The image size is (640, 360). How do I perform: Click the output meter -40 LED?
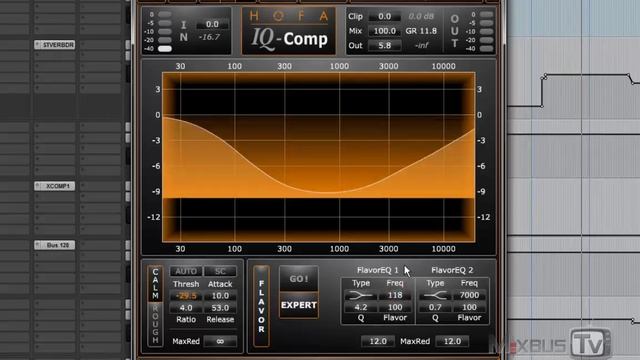pyautogui.click(x=487, y=49)
